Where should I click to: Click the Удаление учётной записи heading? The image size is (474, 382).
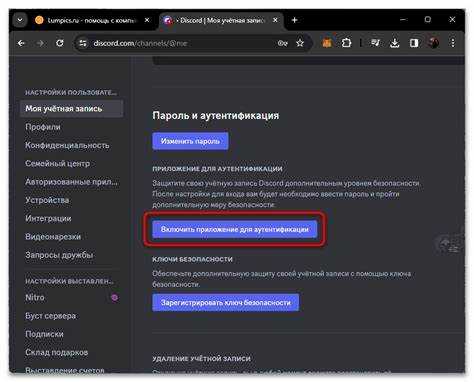(x=201, y=359)
